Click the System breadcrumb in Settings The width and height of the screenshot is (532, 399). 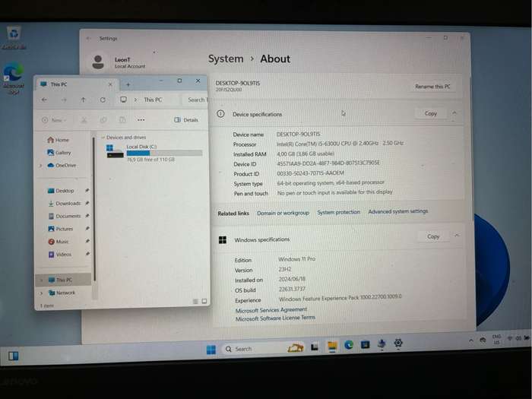(x=226, y=59)
